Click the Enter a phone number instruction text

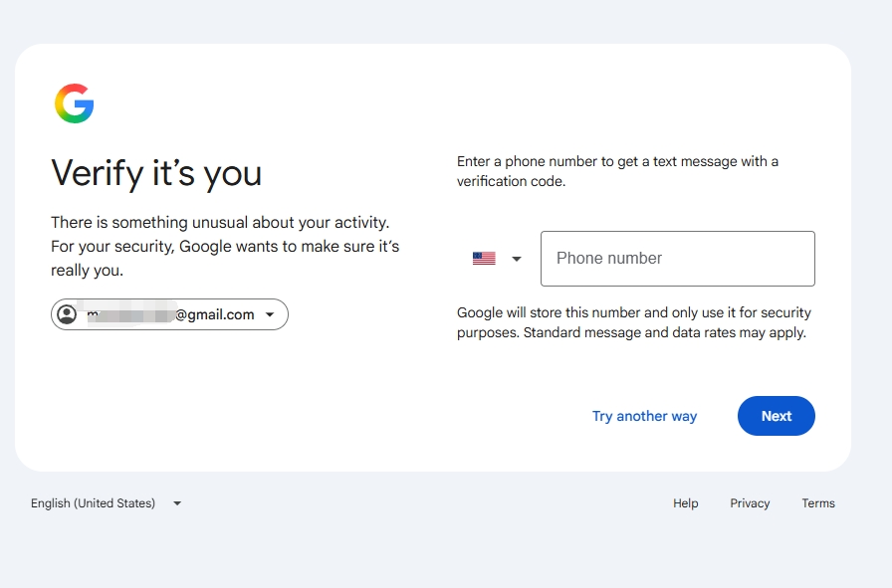[617, 171]
